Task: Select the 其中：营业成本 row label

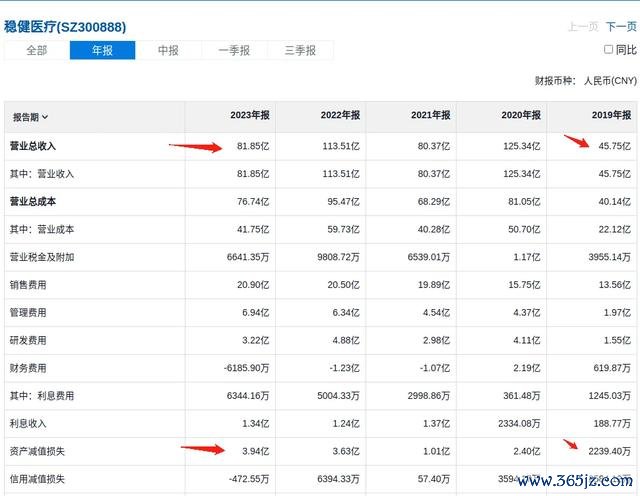Action: pyautogui.click(x=42, y=229)
